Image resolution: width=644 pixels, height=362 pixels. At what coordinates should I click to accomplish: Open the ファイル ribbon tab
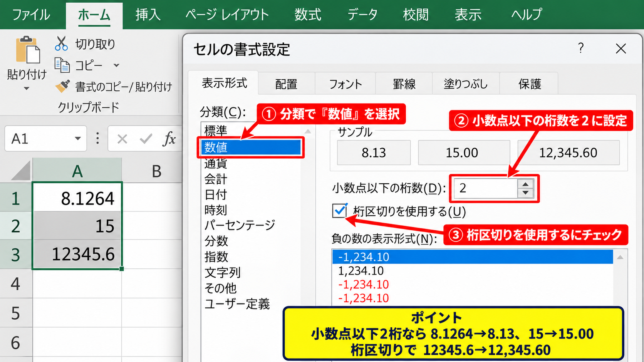click(x=31, y=15)
